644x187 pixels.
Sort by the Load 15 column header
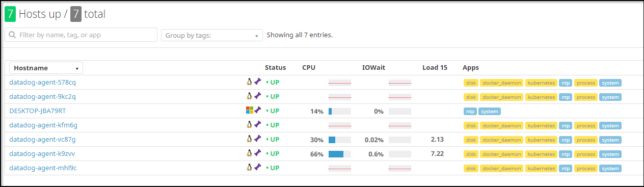point(435,68)
